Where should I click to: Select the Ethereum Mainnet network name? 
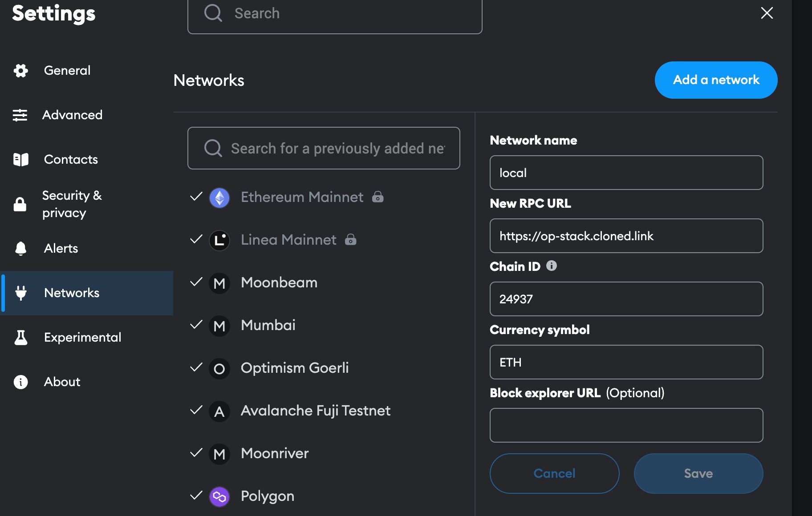point(302,197)
